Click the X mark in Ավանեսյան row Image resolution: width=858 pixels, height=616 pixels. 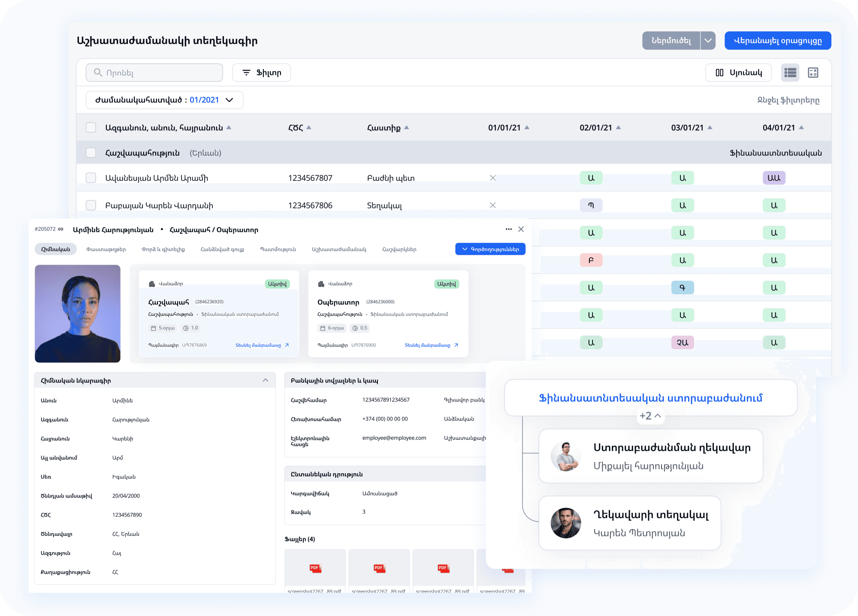click(x=492, y=178)
